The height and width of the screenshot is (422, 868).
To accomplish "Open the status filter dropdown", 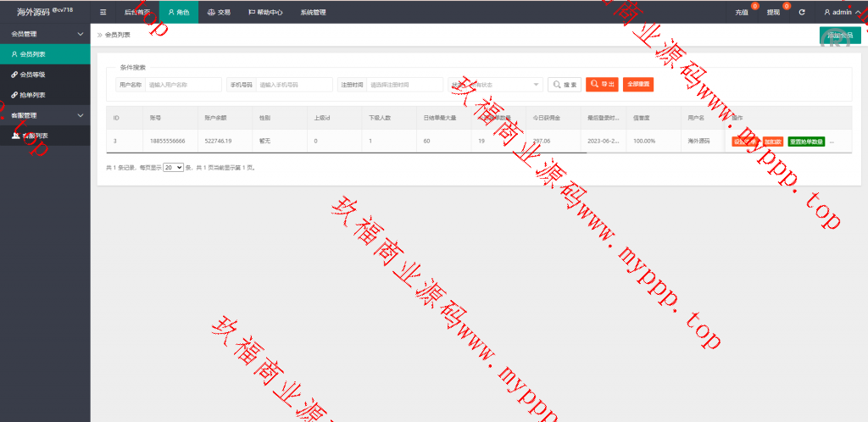I will click(496, 85).
